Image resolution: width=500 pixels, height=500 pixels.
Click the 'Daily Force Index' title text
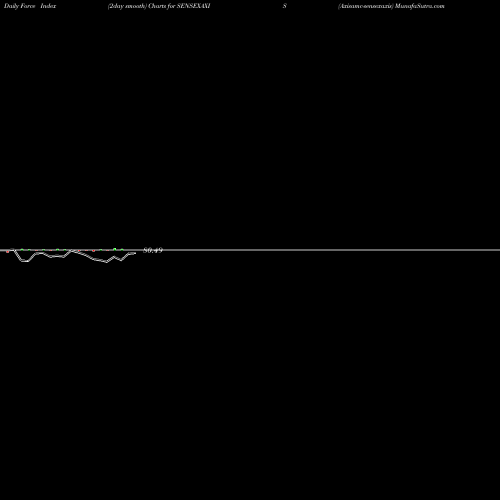(x=30, y=6)
